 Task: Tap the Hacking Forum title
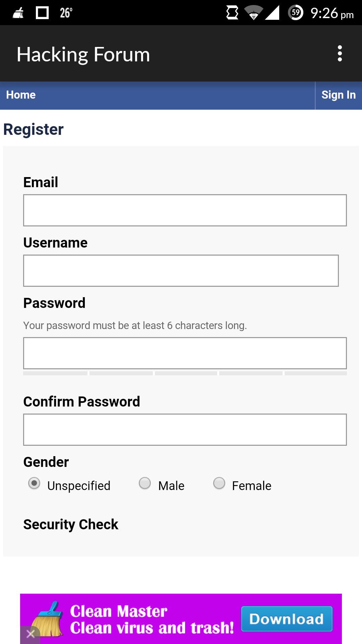[x=83, y=54]
